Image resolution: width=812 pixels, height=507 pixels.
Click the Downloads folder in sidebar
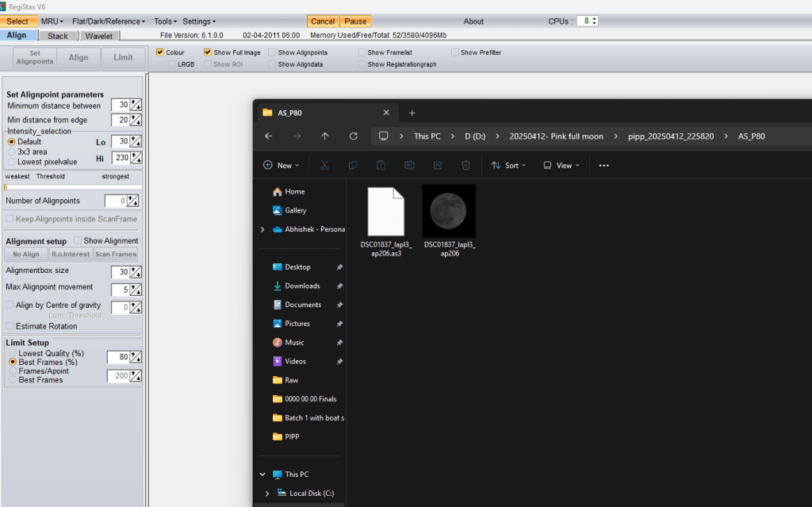point(302,286)
